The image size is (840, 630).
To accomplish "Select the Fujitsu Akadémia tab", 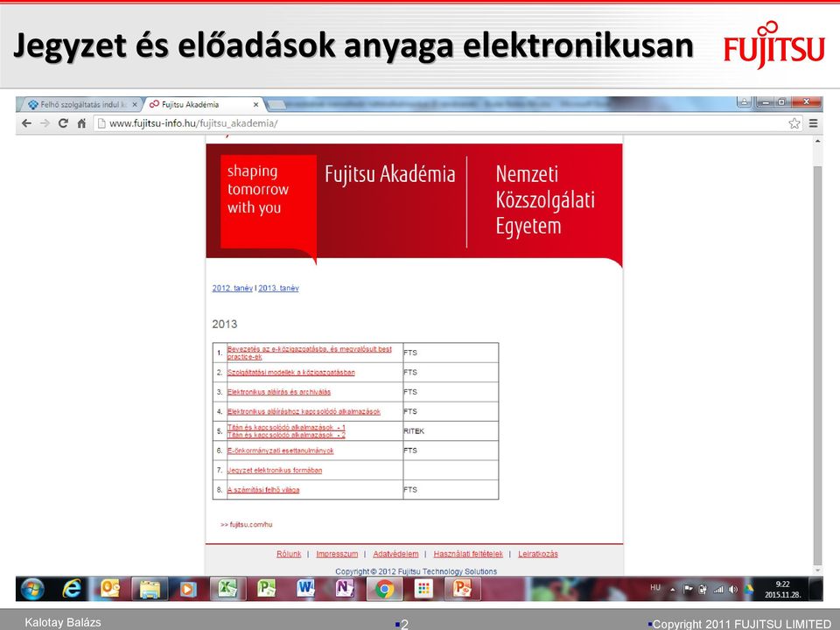I will tap(203, 104).
